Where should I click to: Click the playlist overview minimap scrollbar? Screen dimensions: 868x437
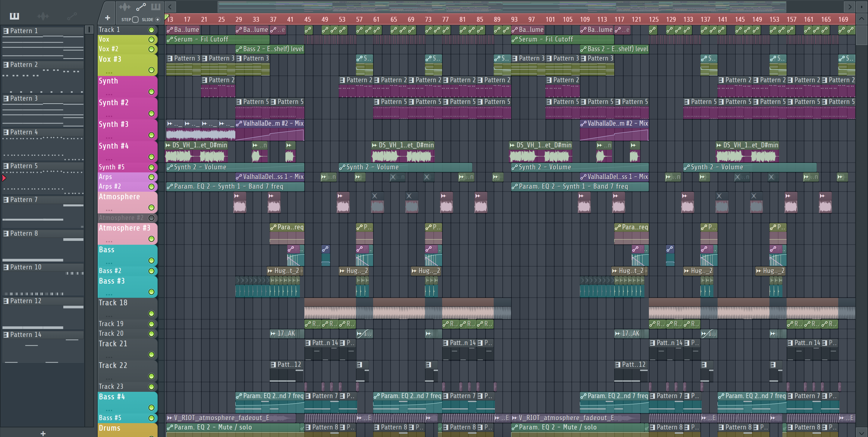coord(502,7)
